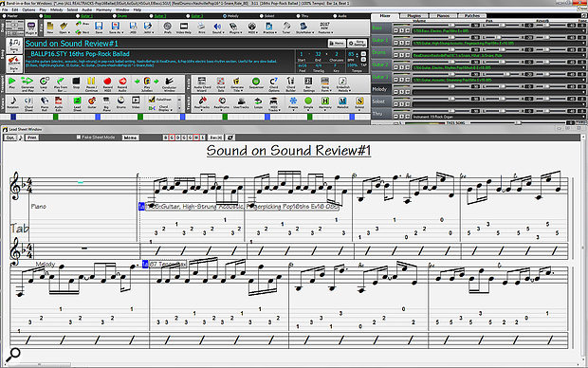
Task: Click Generate and Play icon
Action: (x=28, y=83)
